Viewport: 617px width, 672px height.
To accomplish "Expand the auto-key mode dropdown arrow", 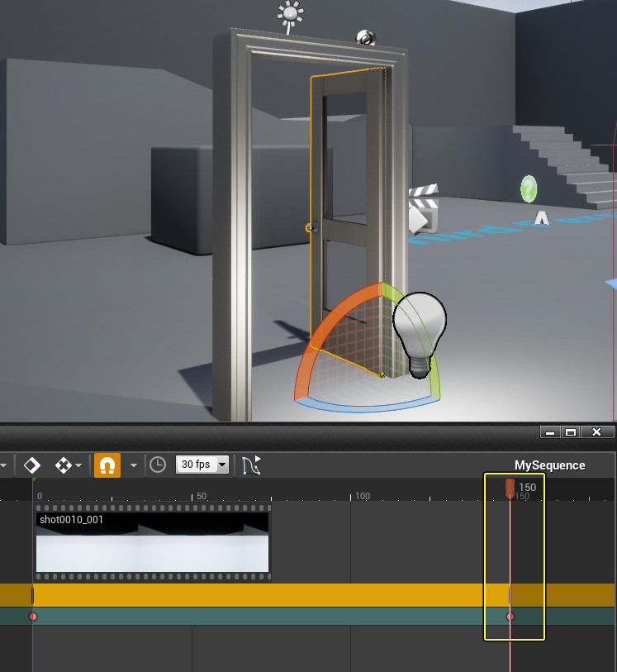I will (78, 466).
